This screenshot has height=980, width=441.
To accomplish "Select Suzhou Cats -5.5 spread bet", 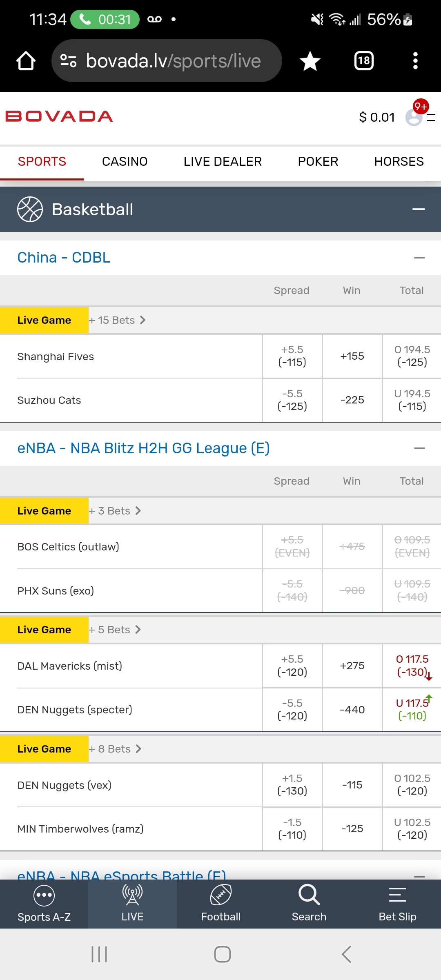I will pyautogui.click(x=292, y=400).
